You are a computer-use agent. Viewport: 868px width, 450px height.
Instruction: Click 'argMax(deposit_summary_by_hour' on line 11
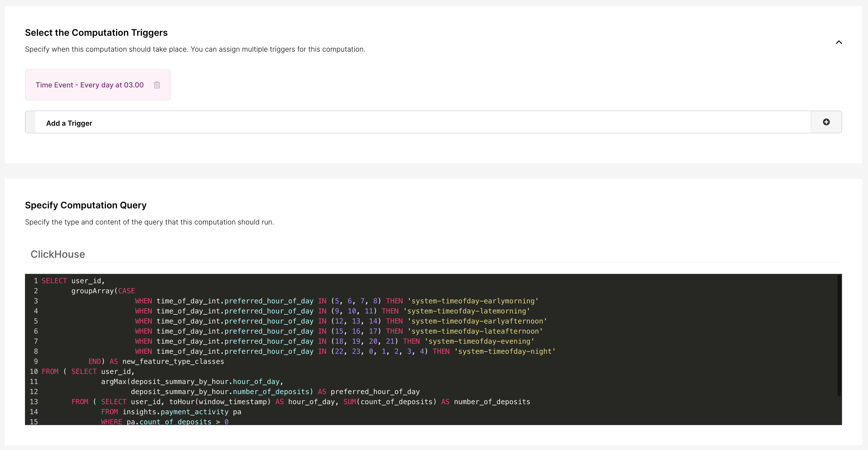tap(165, 382)
